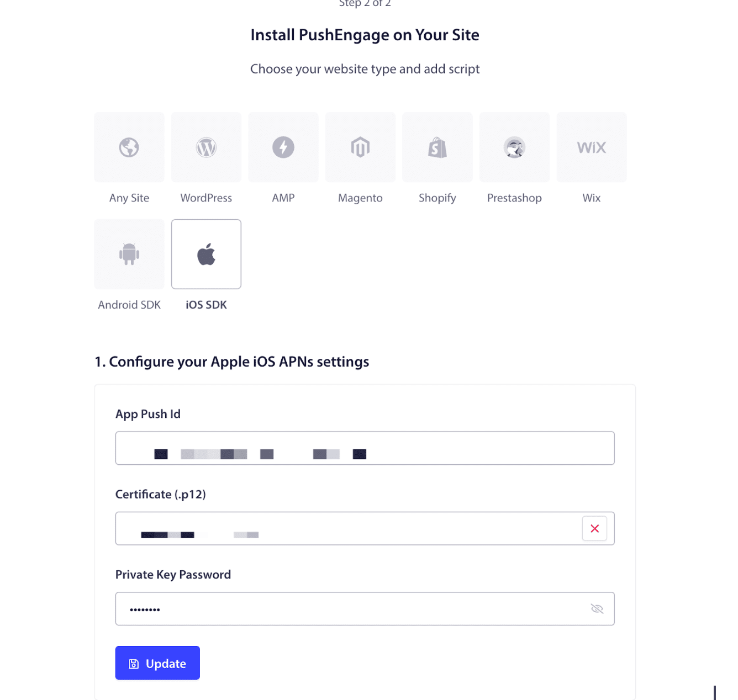Click the WordPress label text
The height and width of the screenshot is (700, 738).
pos(206,198)
